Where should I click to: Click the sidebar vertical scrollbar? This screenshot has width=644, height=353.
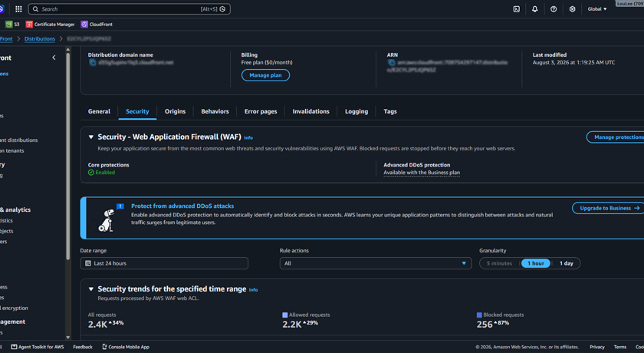point(67,156)
